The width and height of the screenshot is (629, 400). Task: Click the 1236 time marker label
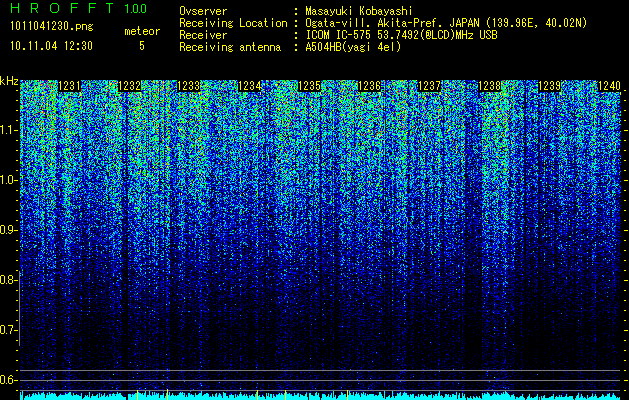point(369,86)
